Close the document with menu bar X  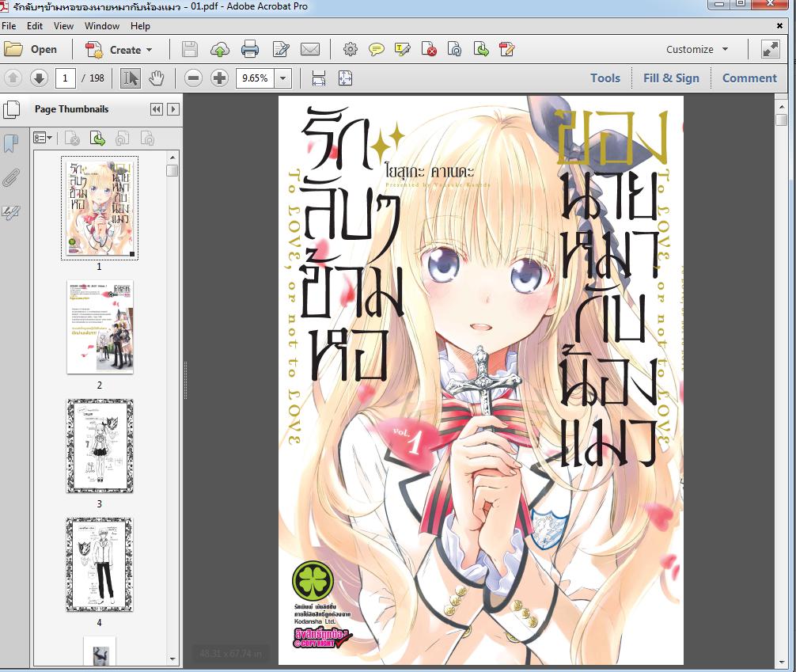(779, 25)
